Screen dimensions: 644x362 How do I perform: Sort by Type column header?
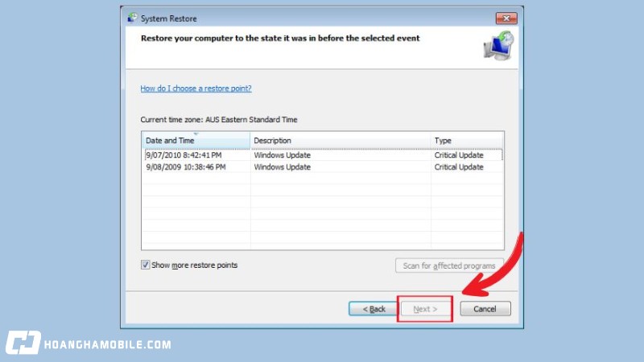(467, 140)
